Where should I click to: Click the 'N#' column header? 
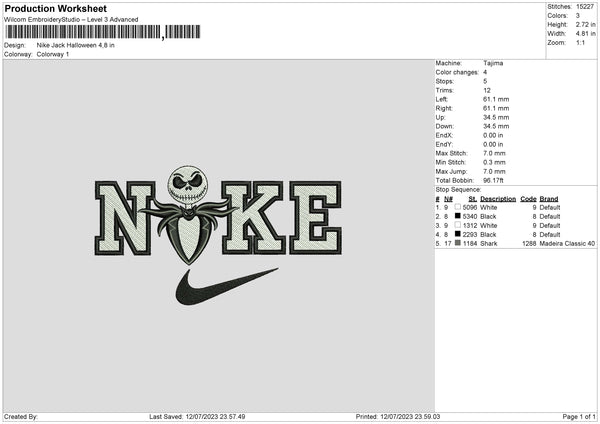pos(448,199)
